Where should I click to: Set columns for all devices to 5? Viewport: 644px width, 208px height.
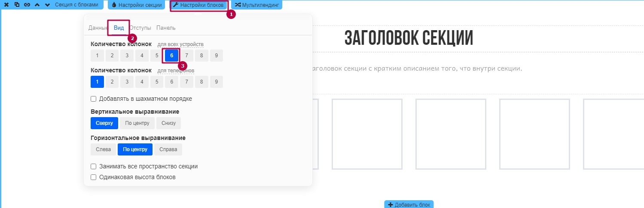pyautogui.click(x=157, y=56)
